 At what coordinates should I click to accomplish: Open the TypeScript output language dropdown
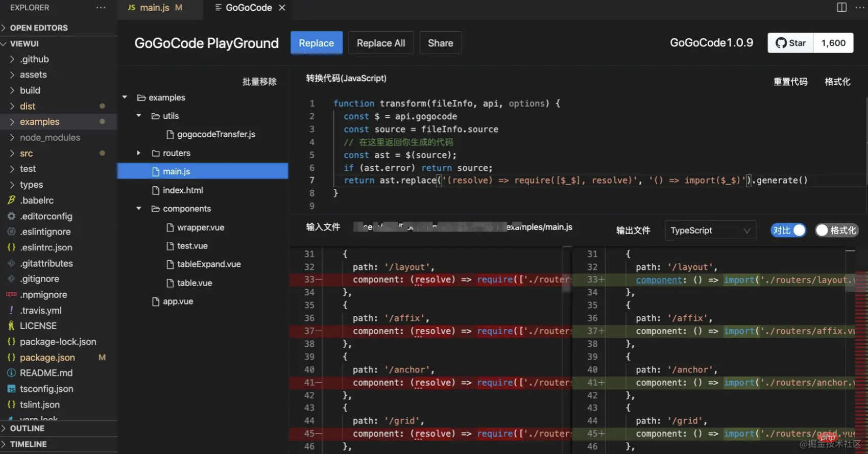pyautogui.click(x=710, y=231)
